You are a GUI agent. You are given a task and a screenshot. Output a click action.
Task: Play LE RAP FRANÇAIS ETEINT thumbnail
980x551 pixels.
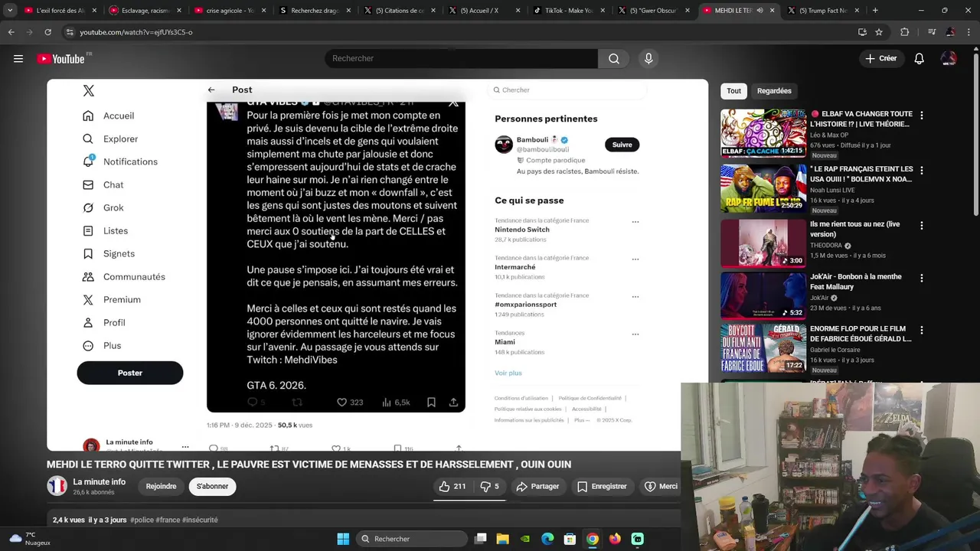(763, 188)
